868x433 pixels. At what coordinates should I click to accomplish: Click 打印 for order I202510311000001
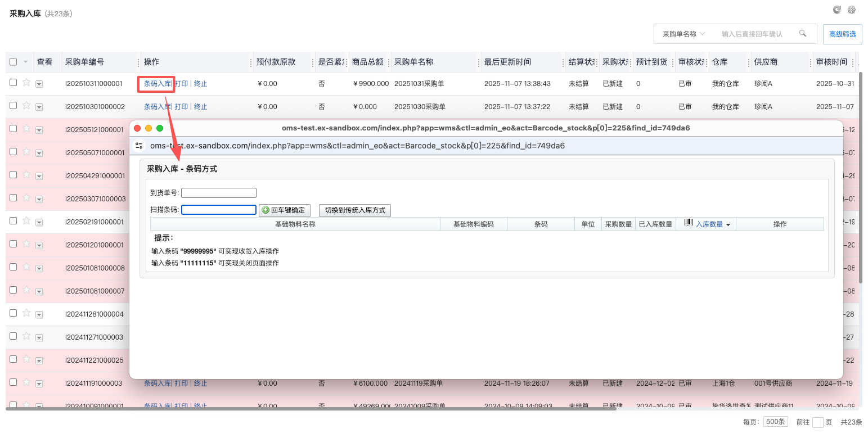point(181,84)
